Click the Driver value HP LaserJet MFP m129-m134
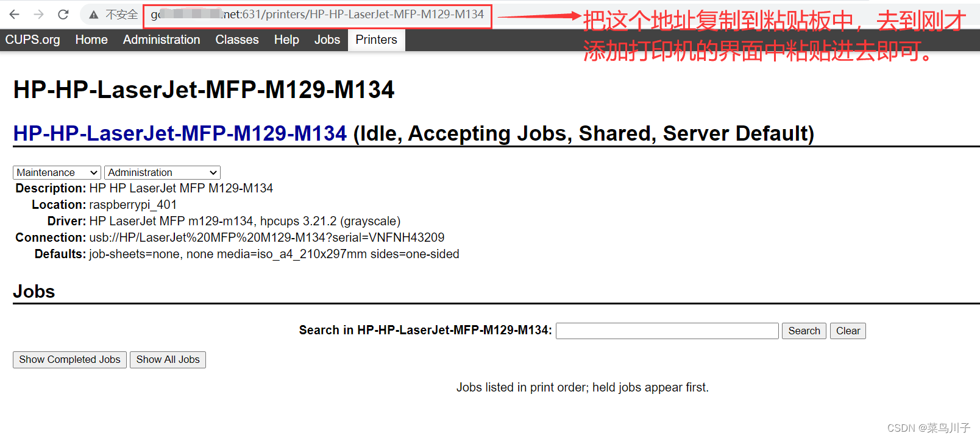This screenshot has height=439, width=980. pyautogui.click(x=245, y=221)
